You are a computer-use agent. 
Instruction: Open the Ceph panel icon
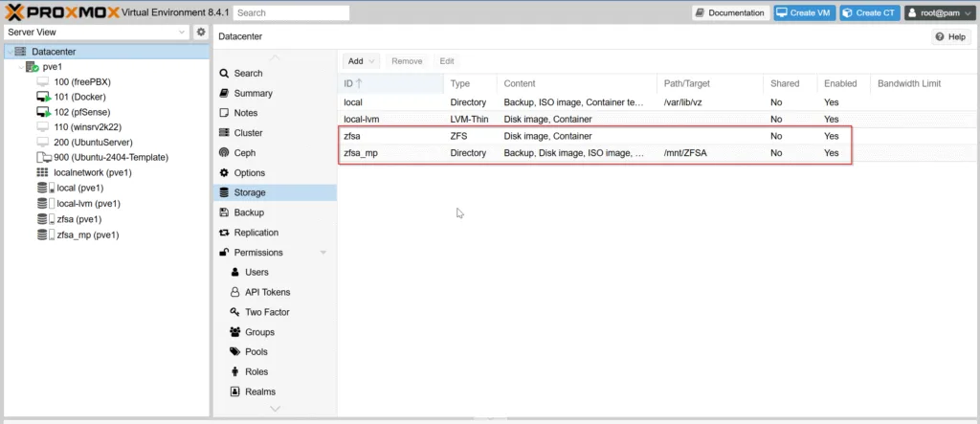(x=224, y=152)
